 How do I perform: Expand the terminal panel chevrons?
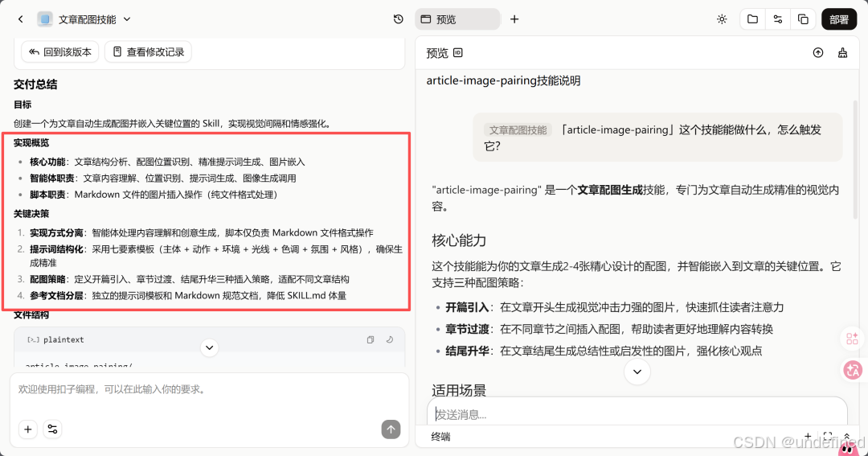(x=846, y=436)
